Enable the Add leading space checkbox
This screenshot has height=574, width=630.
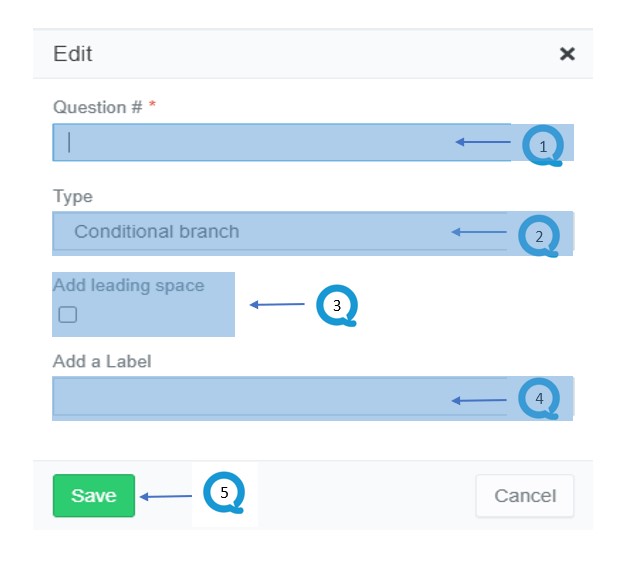click(x=68, y=315)
